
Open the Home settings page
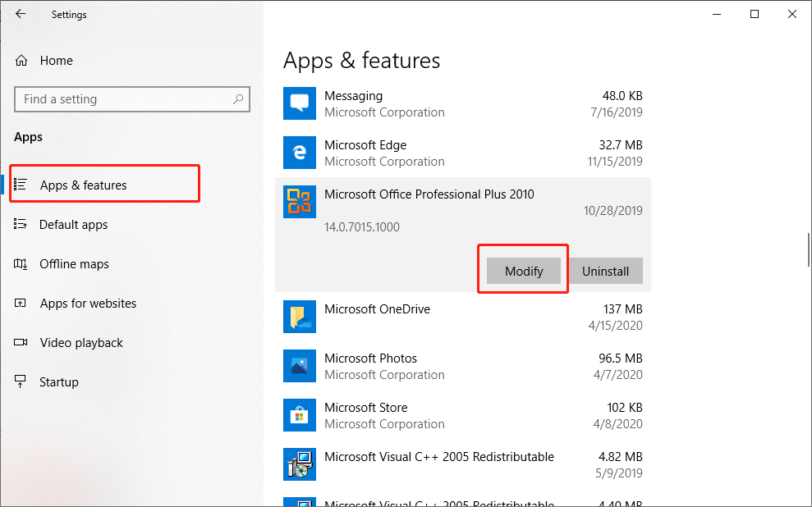(57, 61)
